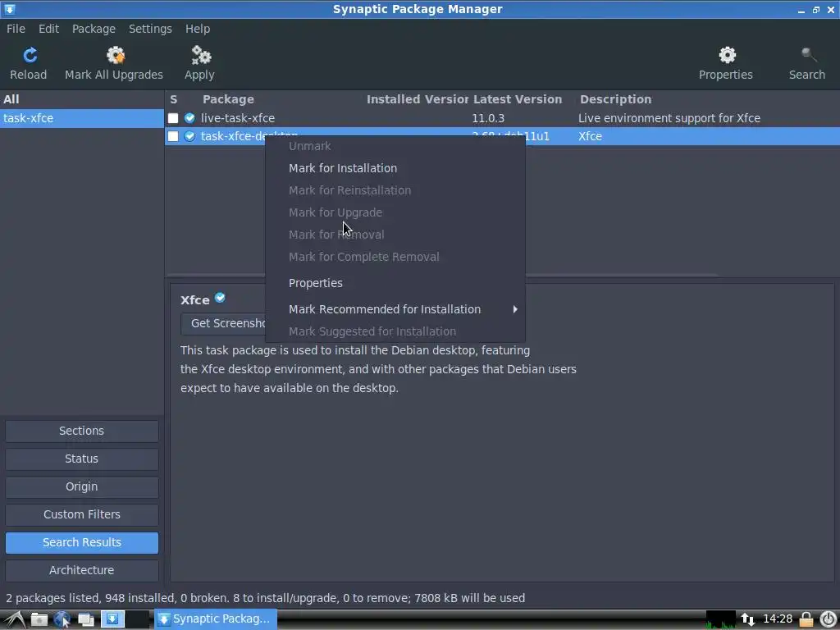The height and width of the screenshot is (630, 840).
Task: Click the Search Results button
Action: point(82,542)
